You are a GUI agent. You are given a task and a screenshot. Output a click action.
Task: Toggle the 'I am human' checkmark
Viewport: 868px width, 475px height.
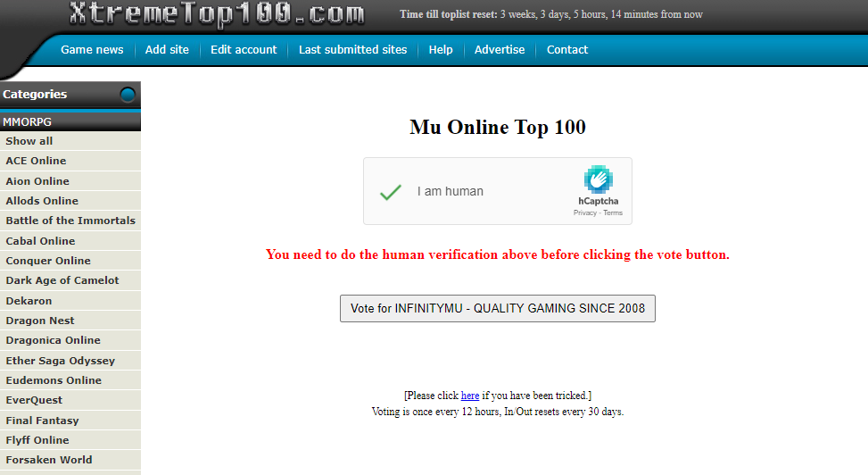click(x=390, y=192)
